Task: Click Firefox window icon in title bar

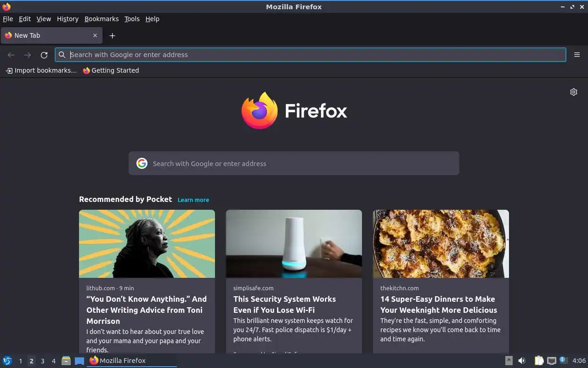Action: tap(6, 6)
